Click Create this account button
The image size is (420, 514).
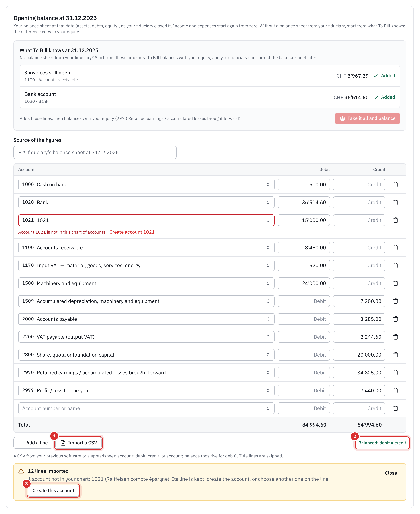[53, 490]
